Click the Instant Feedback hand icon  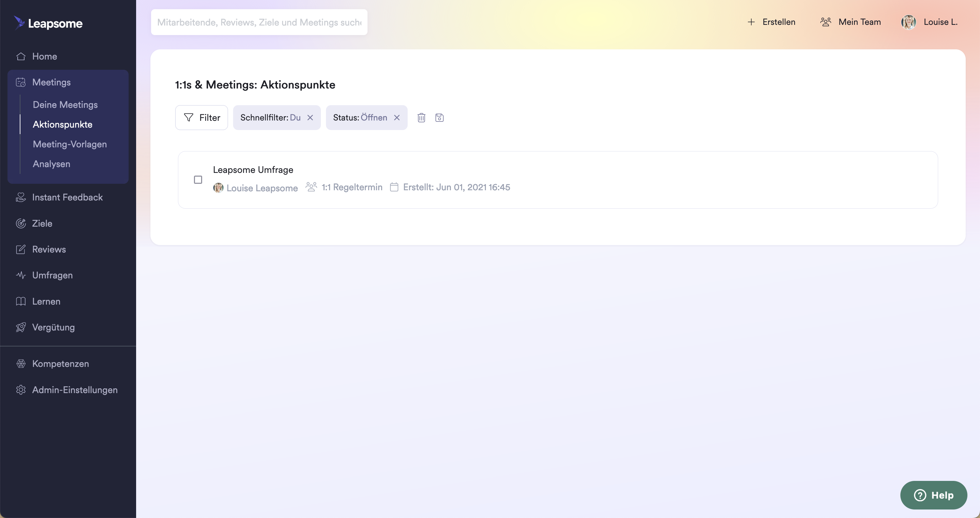coord(21,197)
